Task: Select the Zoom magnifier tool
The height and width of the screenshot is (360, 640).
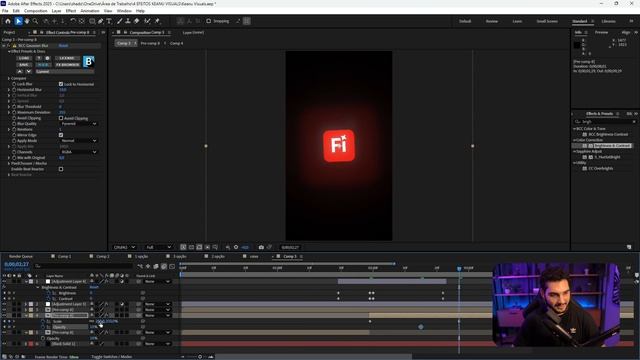Action: click(36, 21)
